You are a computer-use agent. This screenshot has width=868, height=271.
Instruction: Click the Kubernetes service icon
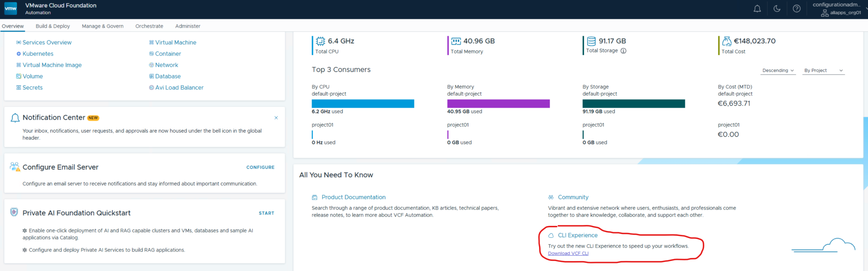pyautogui.click(x=19, y=54)
